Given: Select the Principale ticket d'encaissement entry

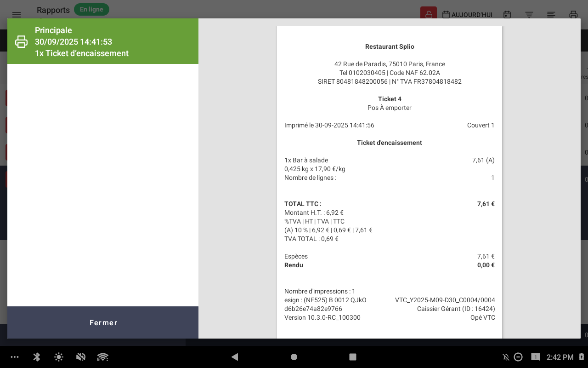Looking at the screenshot, I should 103,41.
